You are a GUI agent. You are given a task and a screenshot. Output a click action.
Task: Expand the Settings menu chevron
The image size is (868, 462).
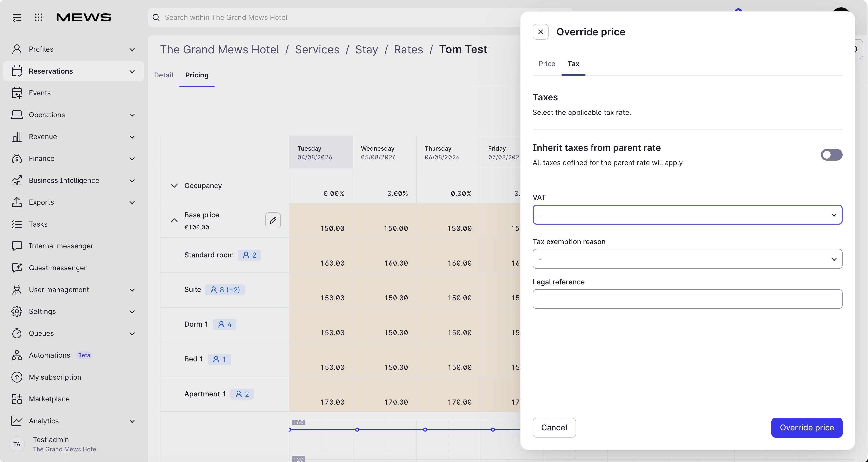(x=132, y=312)
